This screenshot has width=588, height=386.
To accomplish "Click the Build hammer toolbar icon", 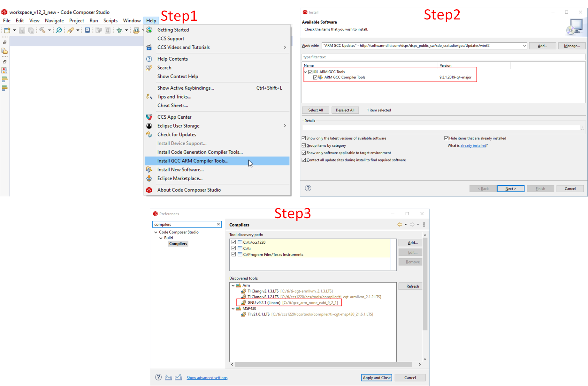I will click(x=42, y=30).
